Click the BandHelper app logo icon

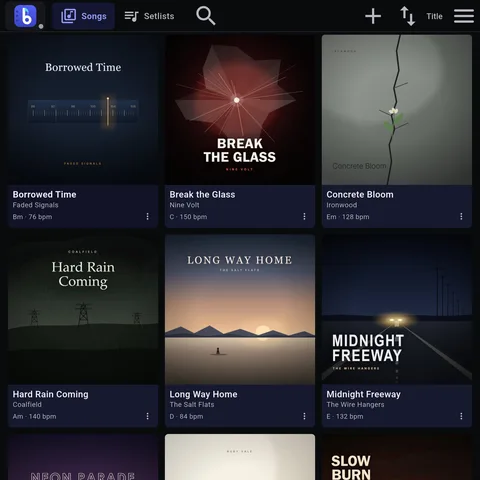[25, 16]
